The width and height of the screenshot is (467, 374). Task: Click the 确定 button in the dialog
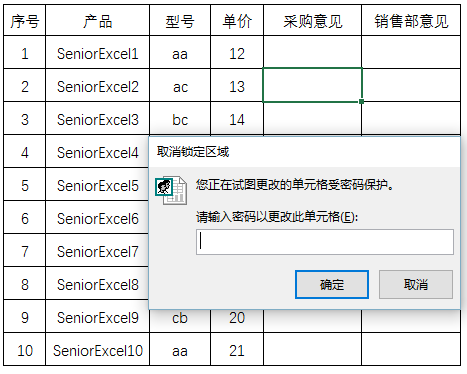(x=332, y=284)
